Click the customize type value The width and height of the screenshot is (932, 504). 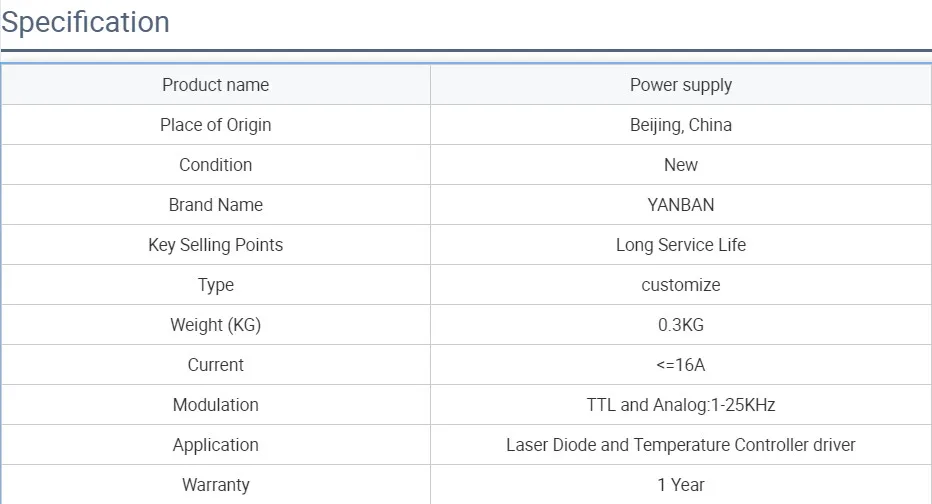click(681, 285)
